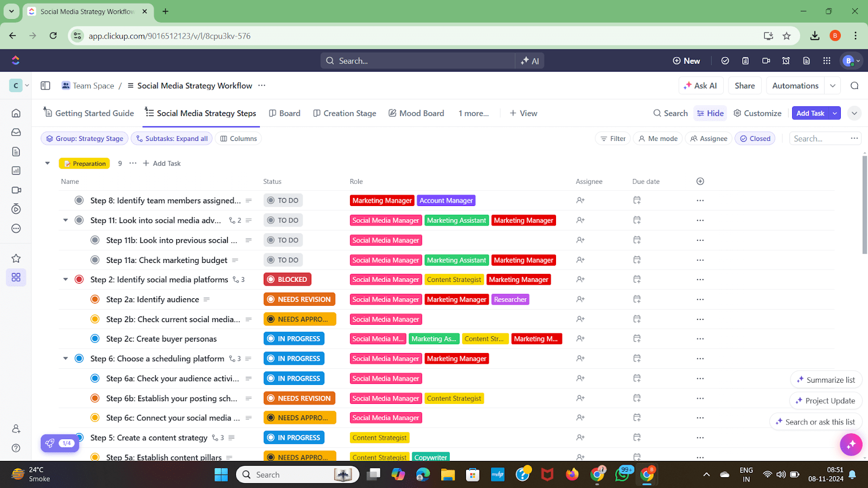Toggle Me mode filter
868x488 pixels.
[x=658, y=138]
